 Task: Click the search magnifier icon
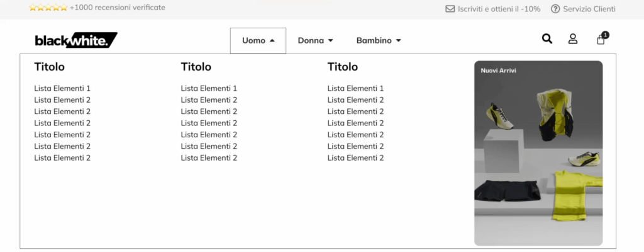[547, 39]
